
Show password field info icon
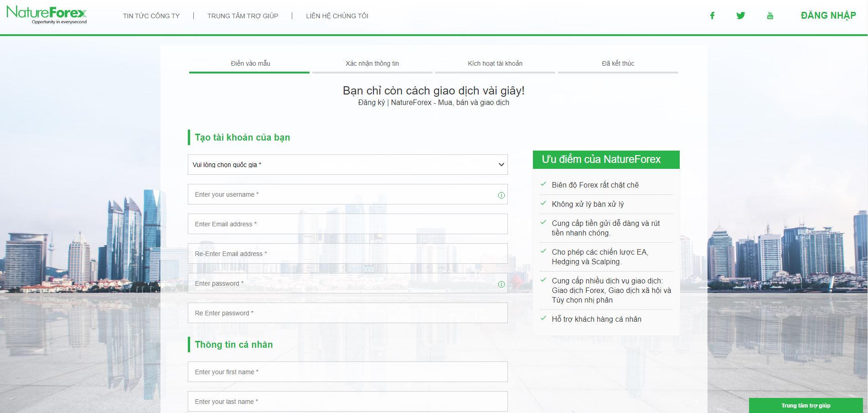[501, 284]
